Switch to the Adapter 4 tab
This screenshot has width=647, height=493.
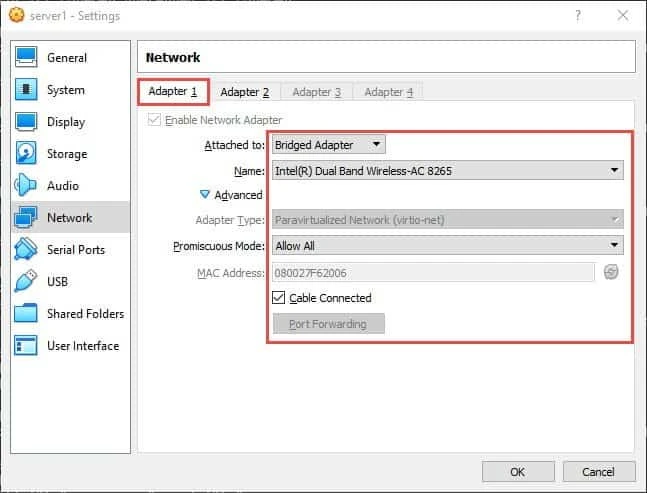click(x=388, y=92)
